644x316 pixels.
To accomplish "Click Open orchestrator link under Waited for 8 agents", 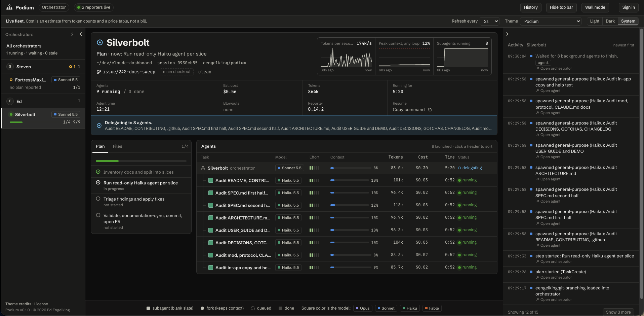I will pyautogui.click(x=554, y=68).
